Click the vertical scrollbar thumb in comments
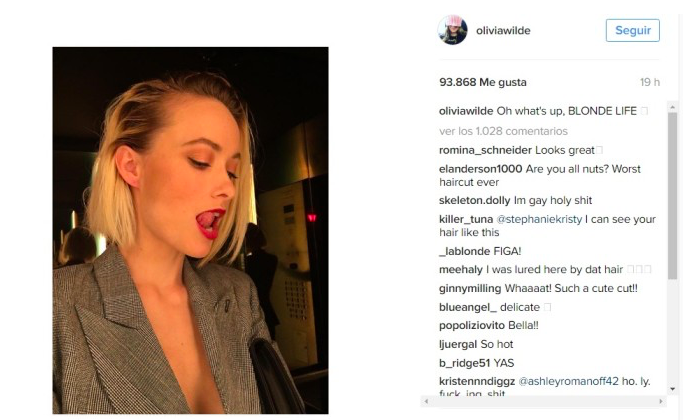The height and width of the screenshot is (420, 683). [672, 196]
